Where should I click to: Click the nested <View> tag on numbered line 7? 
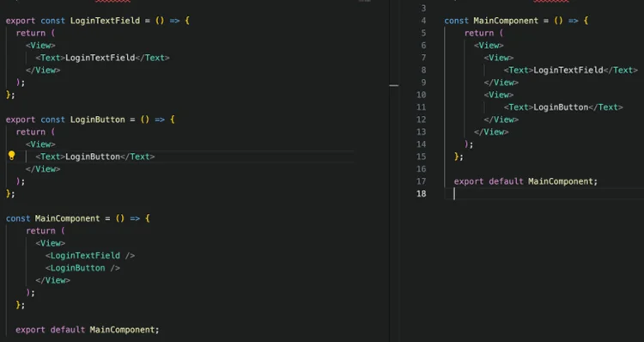point(499,58)
